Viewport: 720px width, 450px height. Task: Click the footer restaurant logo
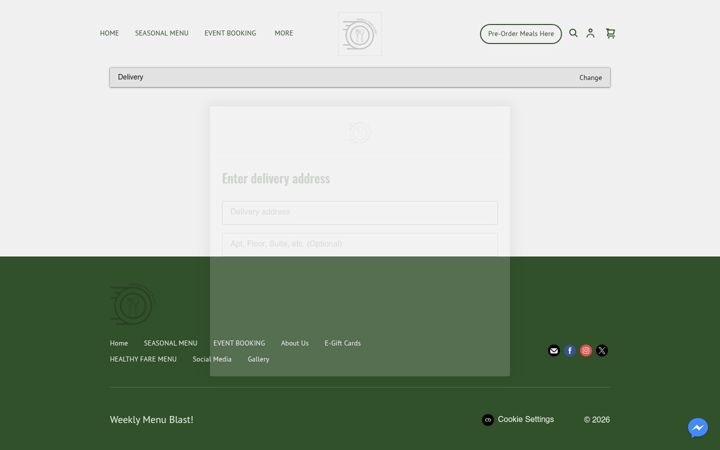[132, 304]
